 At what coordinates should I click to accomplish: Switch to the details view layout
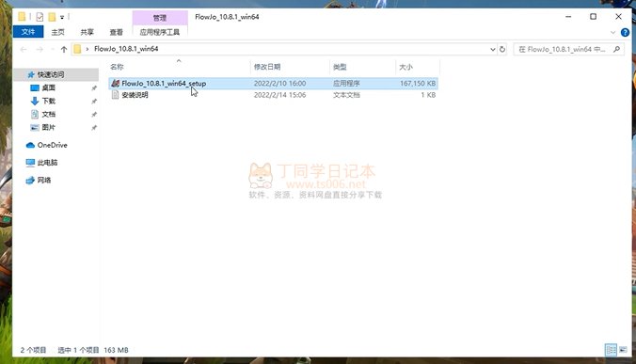[611, 350]
